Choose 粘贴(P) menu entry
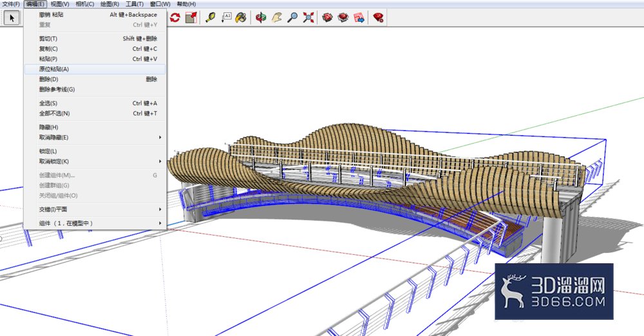This screenshot has height=336, width=644. [x=95, y=59]
